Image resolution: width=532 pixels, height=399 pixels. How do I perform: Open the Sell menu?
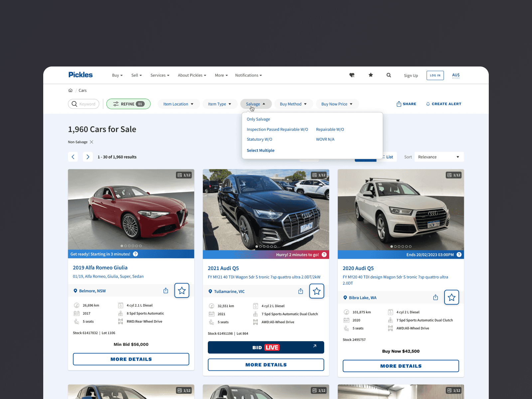point(137,75)
